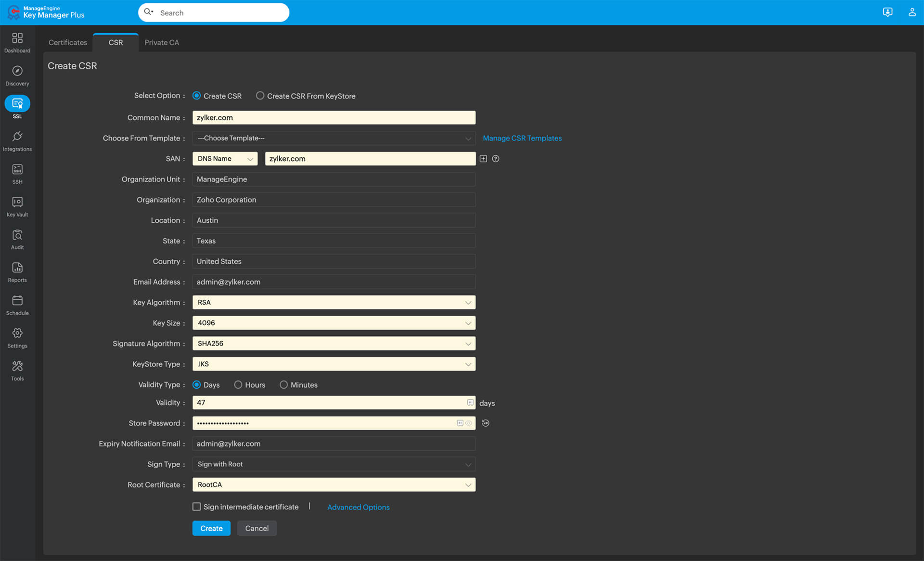Screen dimensions: 924x561
Task: Open Manage CSR Templates link
Action: pyautogui.click(x=522, y=138)
